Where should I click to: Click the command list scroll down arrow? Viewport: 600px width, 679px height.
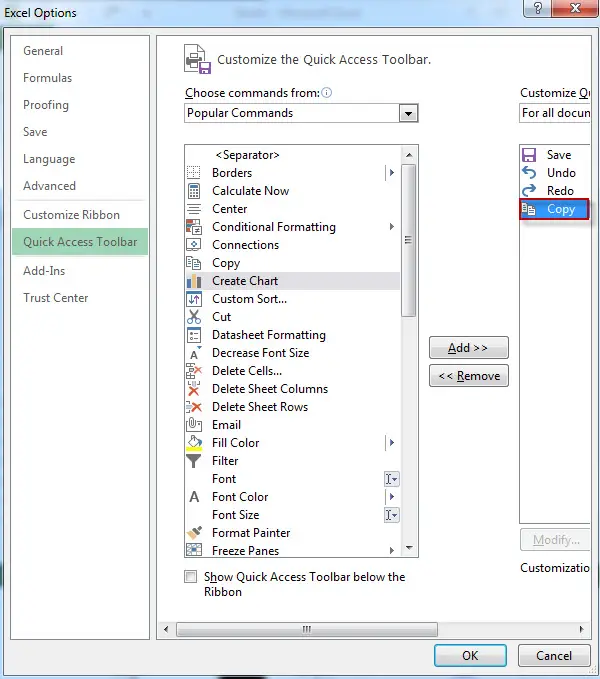pos(409,548)
